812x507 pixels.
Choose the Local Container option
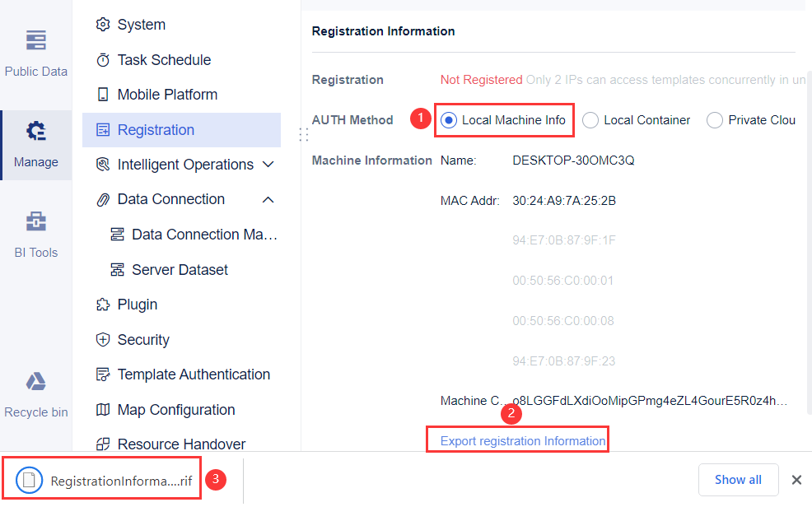(x=590, y=119)
